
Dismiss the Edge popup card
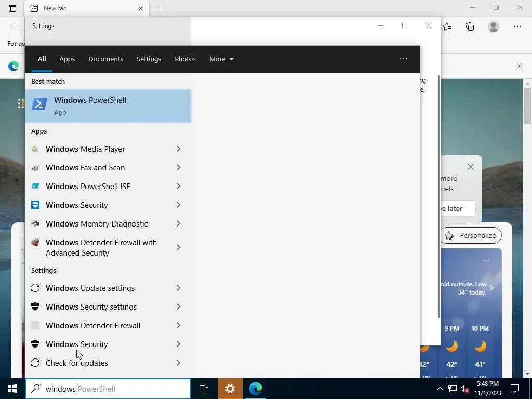click(471, 167)
